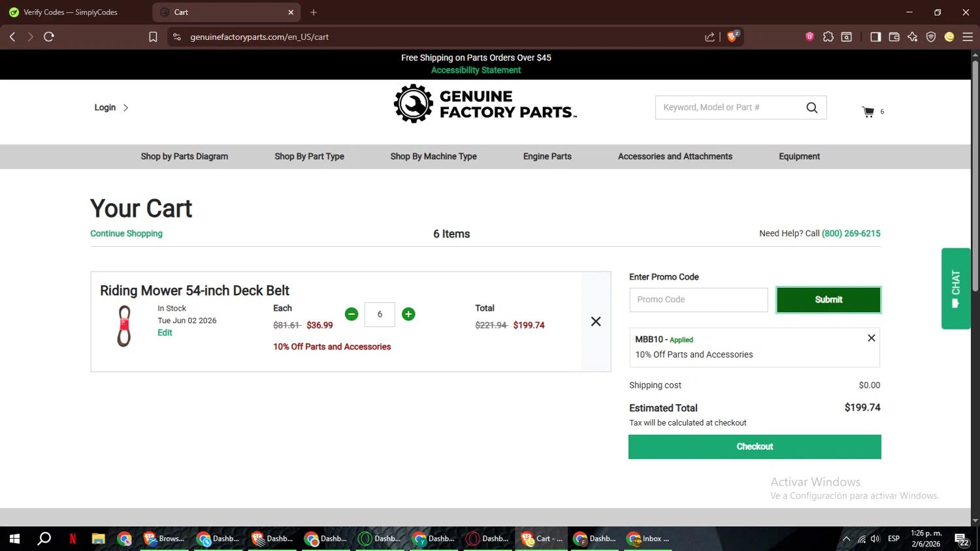Open the shopping cart icon
Viewport: 980px width, 551px height.
[868, 112]
